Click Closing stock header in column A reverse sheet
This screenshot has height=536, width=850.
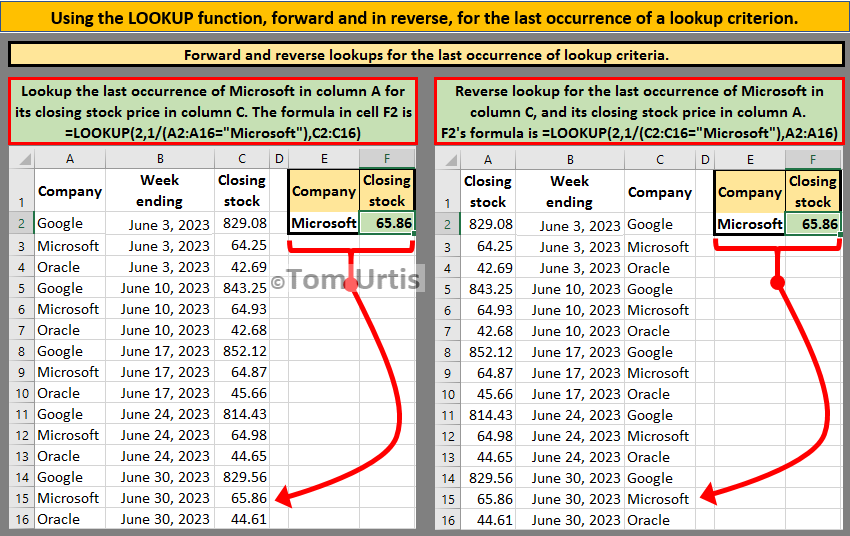[488, 192]
